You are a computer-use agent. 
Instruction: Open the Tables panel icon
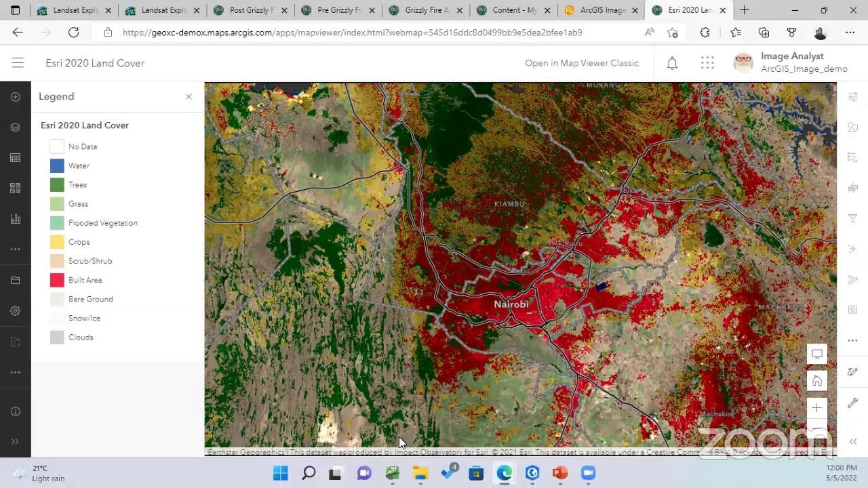[15, 158]
